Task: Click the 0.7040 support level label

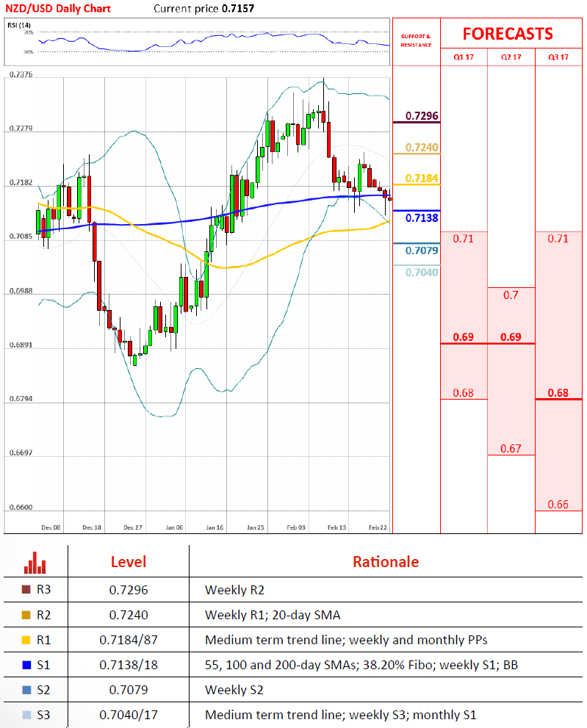Action: click(422, 273)
